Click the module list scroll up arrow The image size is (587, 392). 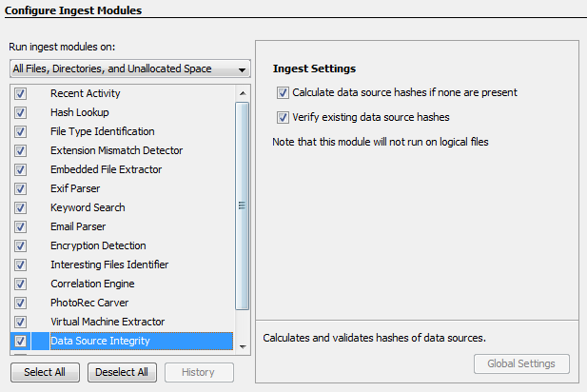242,93
